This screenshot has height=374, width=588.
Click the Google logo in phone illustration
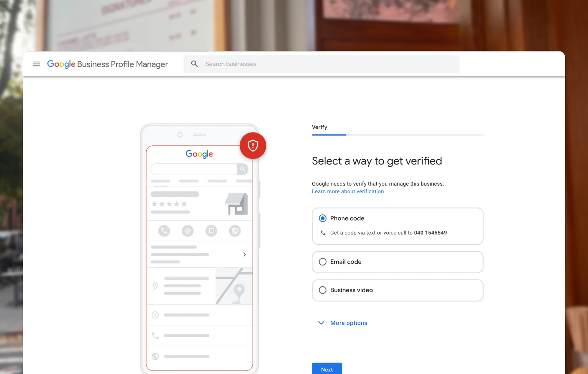click(x=199, y=154)
